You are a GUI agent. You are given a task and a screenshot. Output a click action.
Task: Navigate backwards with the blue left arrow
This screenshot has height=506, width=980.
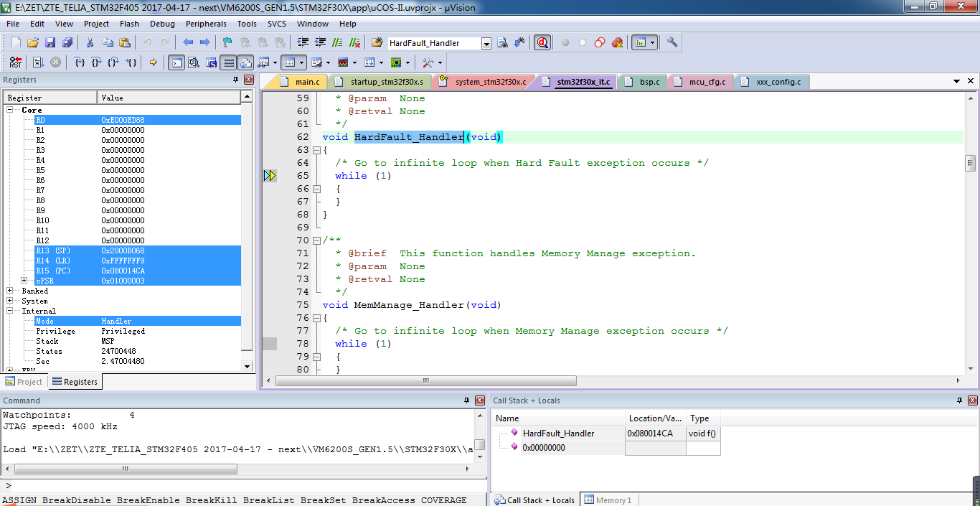point(188,42)
